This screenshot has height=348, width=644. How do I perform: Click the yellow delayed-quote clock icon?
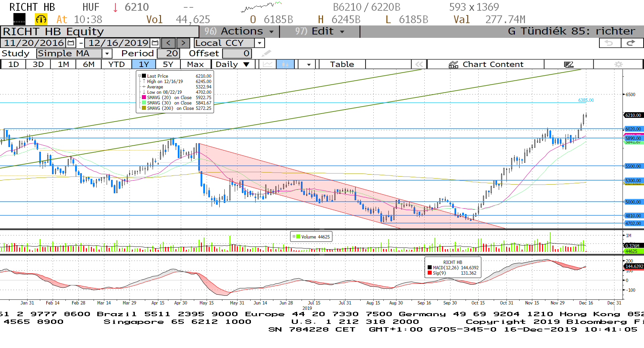click(x=41, y=19)
